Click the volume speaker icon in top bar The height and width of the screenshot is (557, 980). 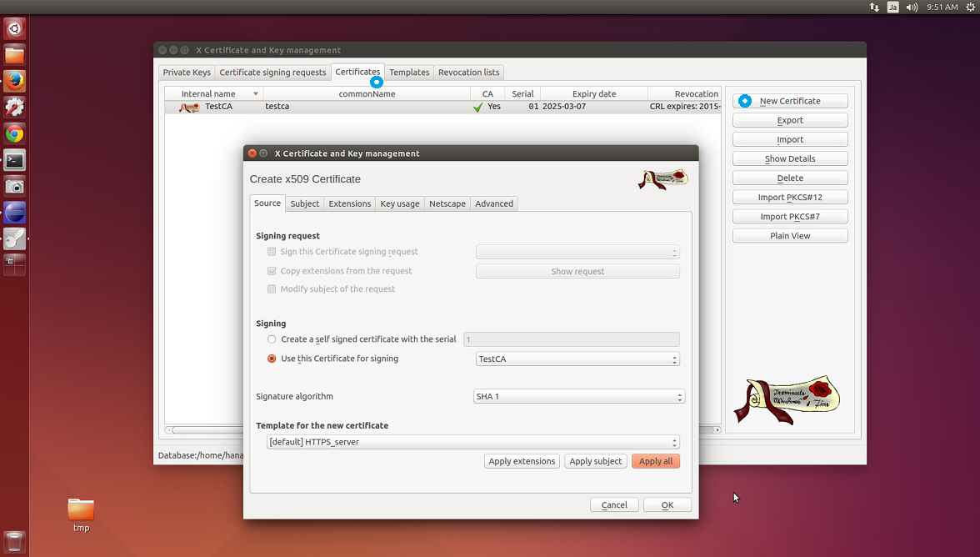click(912, 7)
